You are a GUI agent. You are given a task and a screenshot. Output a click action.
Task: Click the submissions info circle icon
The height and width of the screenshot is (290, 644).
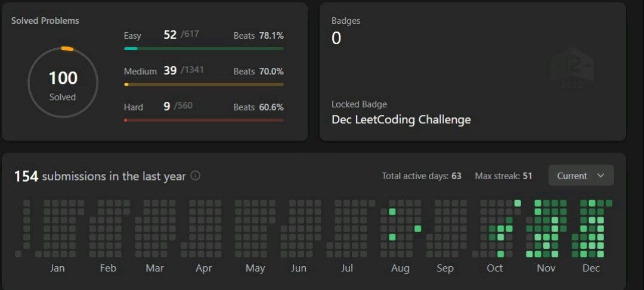pyautogui.click(x=196, y=176)
